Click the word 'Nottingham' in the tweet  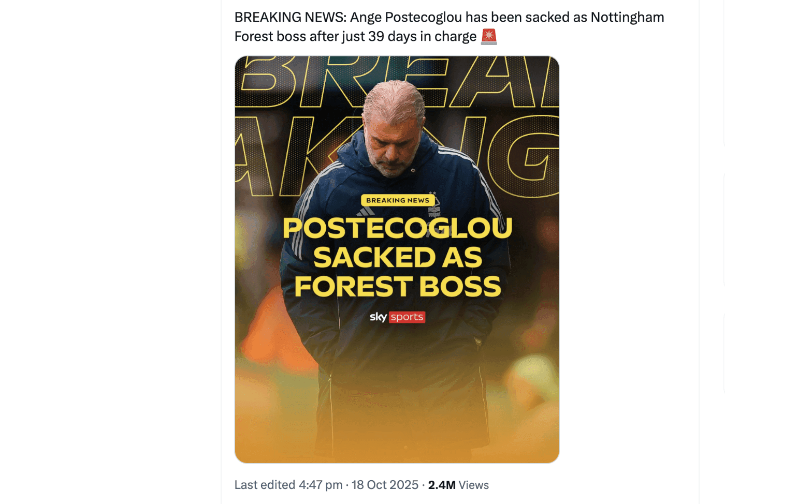click(627, 17)
